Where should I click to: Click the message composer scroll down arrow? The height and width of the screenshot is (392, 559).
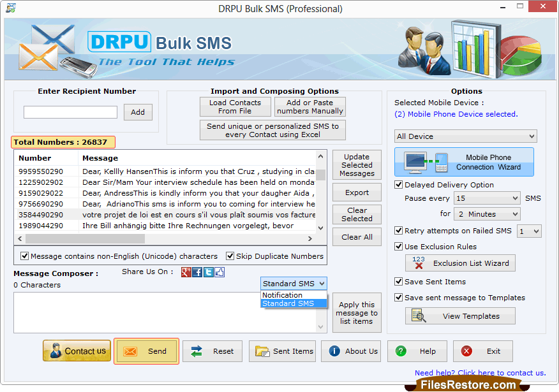(320, 327)
